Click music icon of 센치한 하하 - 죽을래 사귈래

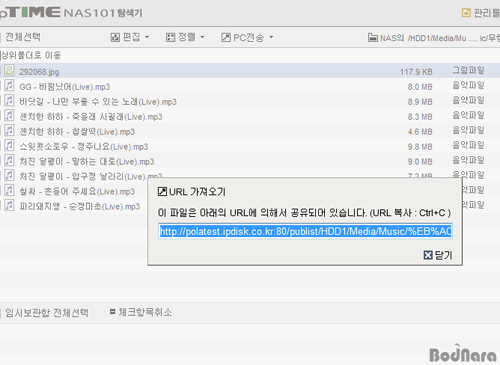click(9, 116)
